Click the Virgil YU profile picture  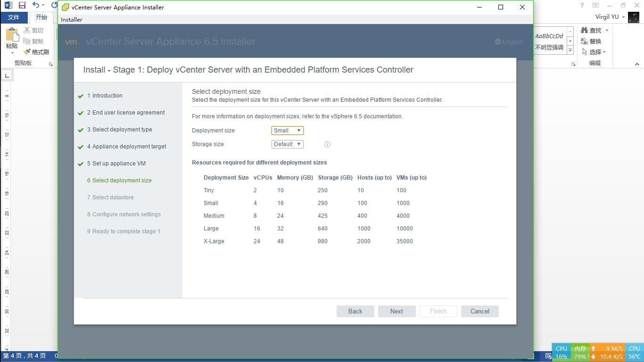tap(634, 17)
